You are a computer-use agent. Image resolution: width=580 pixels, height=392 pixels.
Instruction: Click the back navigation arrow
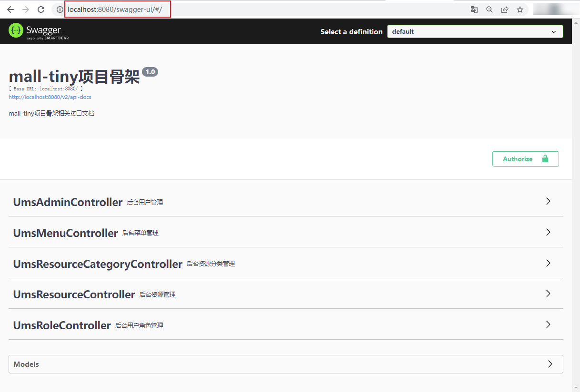pyautogui.click(x=10, y=9)
